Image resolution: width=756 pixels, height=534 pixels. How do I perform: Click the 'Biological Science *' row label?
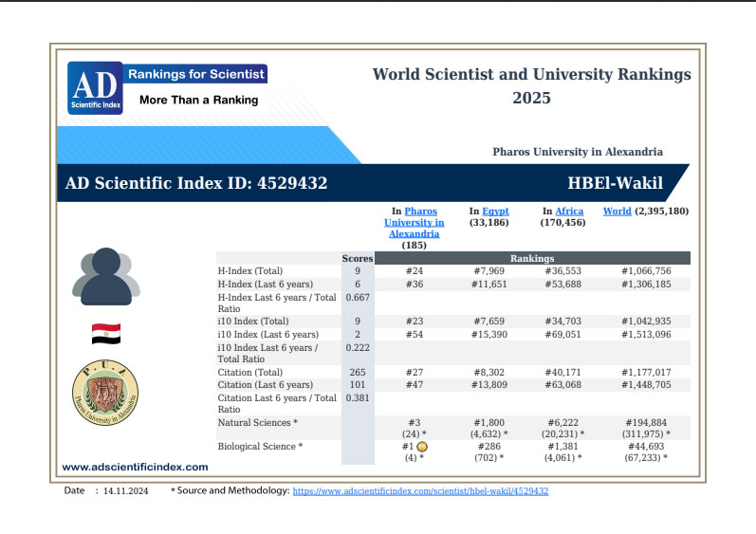click(260, 447)
